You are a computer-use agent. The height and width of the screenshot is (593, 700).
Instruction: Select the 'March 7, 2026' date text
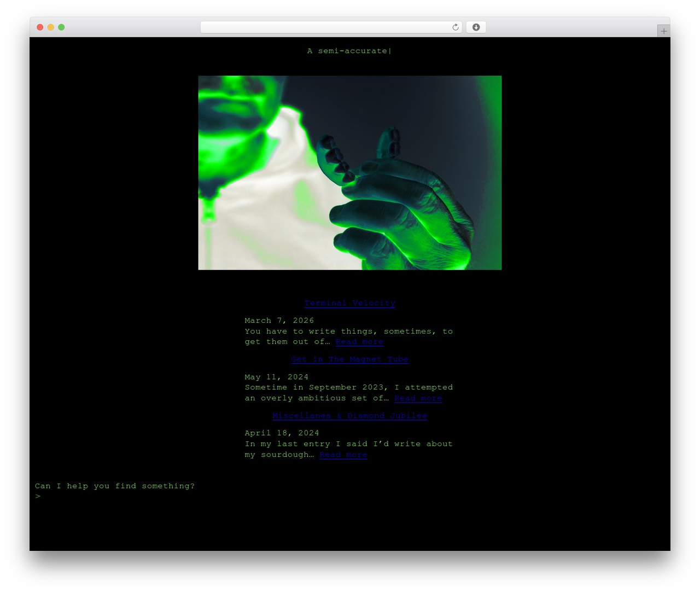pyautogui.click(x=279, y=321)
